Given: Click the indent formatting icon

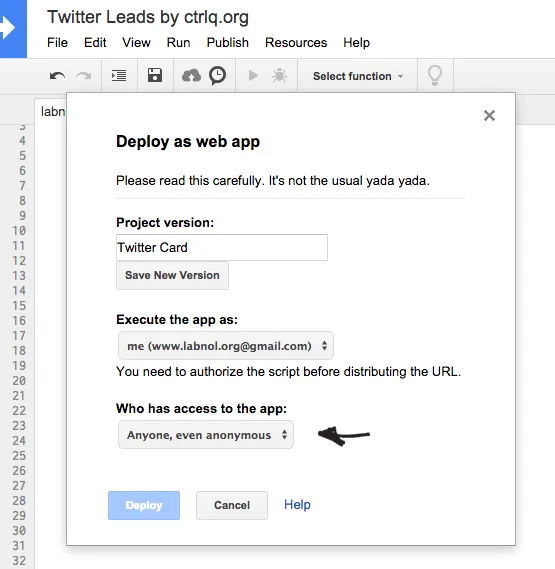Looking at the screenshot, I should 119,76.
